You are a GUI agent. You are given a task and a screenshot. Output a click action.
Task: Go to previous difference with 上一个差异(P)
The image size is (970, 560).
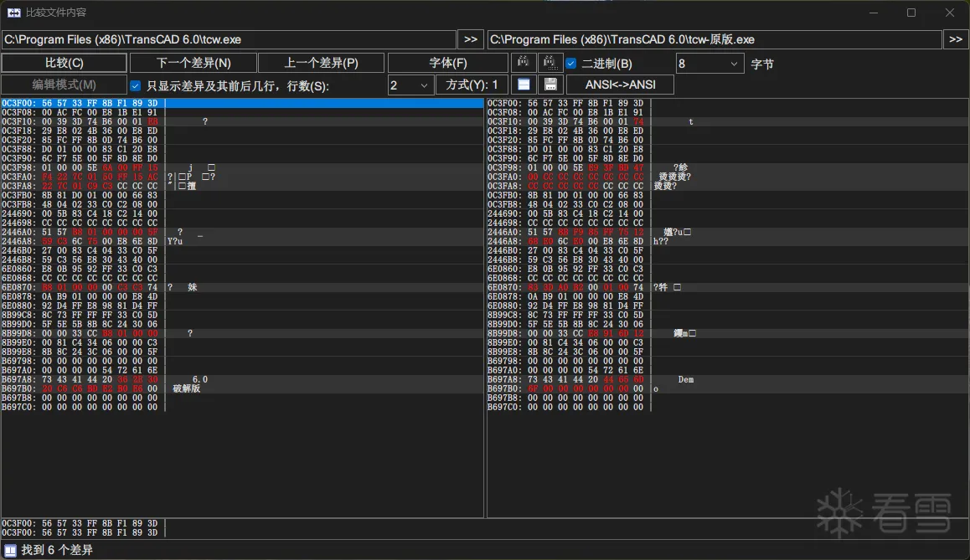(321, 63)
